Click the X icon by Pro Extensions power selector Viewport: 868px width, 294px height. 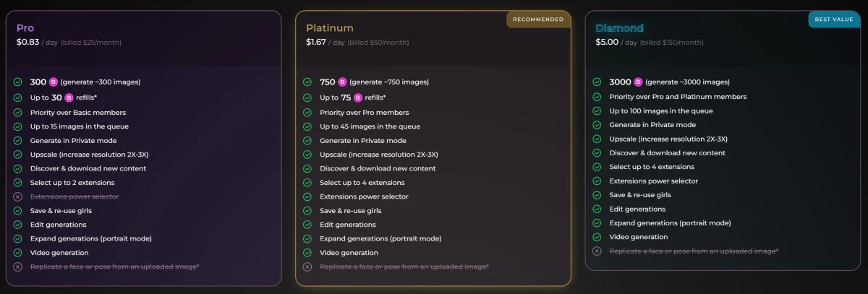tap(18, 196)
